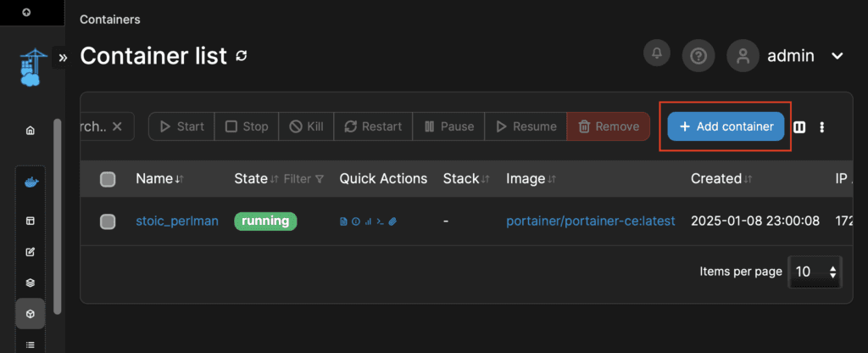Tick the select-all checkbox in the table header
This screenshot has height=353, width=868.
pos(108,179)
